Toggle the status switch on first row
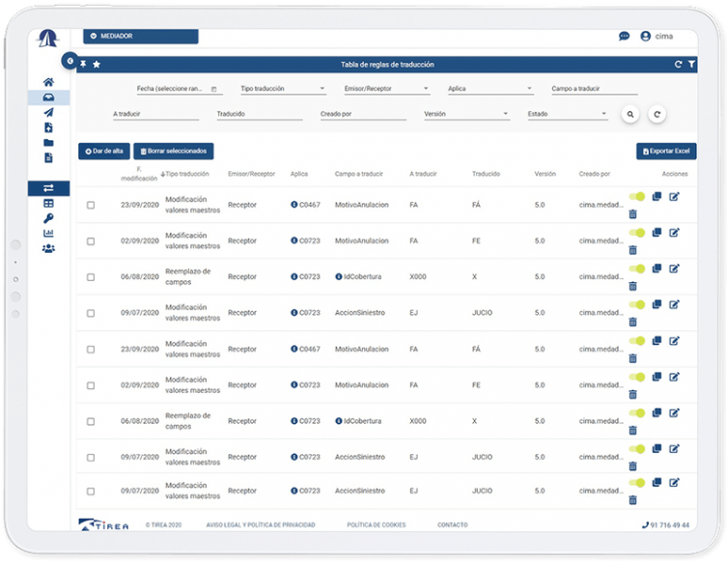The height and width of the screenshot is (564, 728). click(636, 197)
